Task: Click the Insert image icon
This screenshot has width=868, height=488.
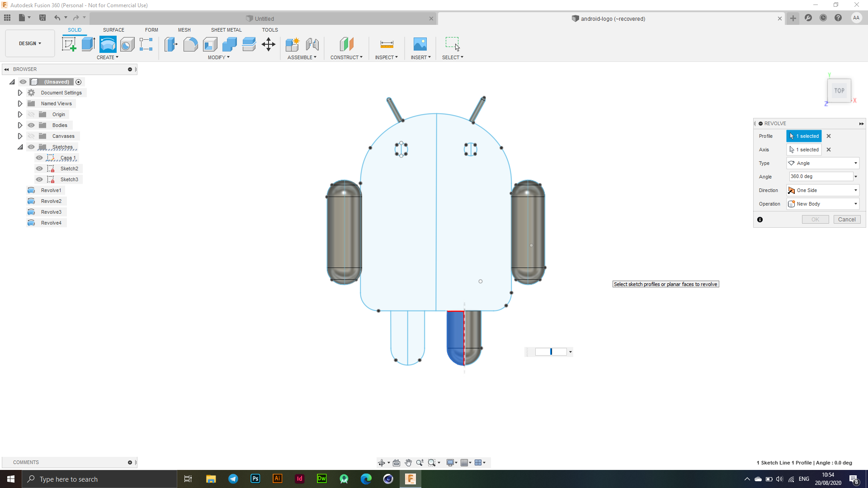Action: (x=420, y=44)
